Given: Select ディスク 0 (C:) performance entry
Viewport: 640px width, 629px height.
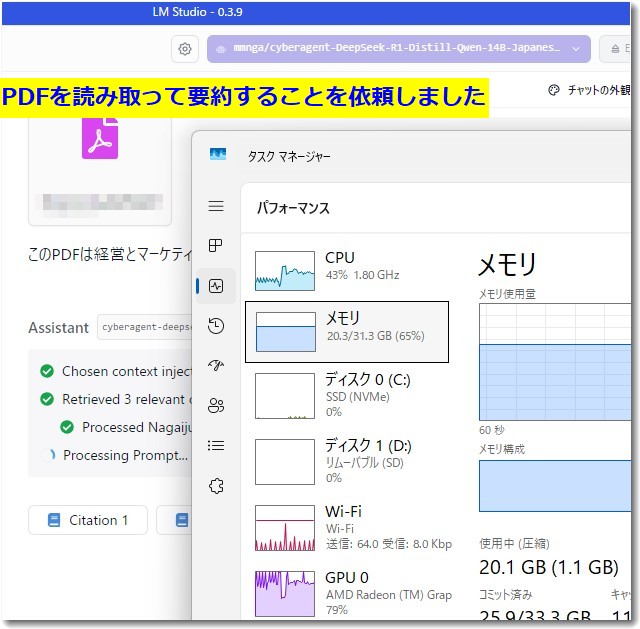Looking at the screenshot, I should 347,396.
